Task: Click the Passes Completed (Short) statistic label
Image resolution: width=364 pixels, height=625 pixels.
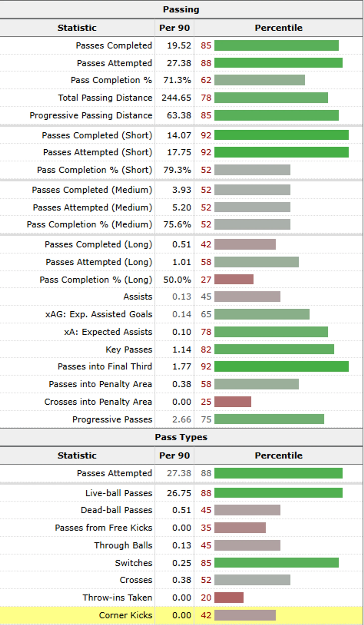Action: click(97, 135)
